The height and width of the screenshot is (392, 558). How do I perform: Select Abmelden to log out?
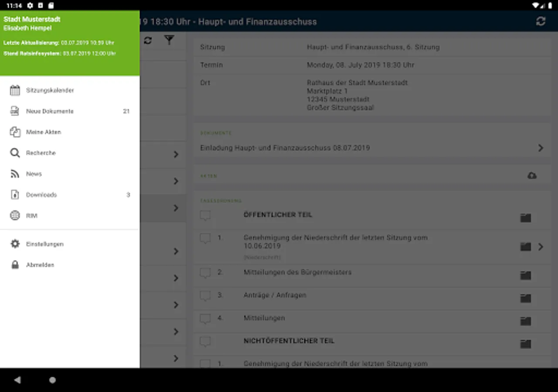(x=70, y=265)
